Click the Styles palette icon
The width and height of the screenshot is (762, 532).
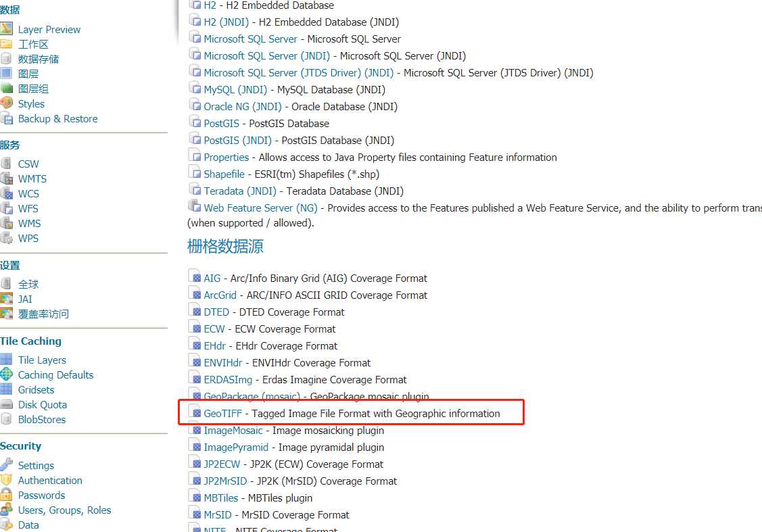click(6, 103)
